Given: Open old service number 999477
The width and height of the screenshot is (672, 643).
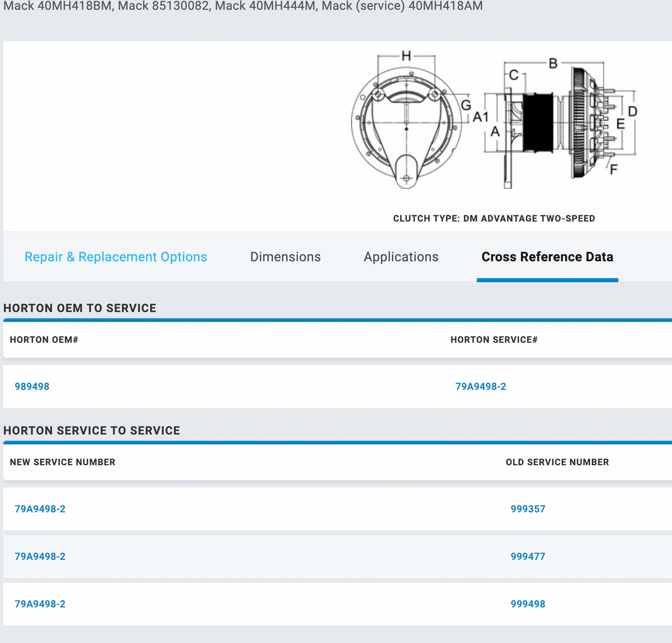Looking at the screenshot, I should (528, 557).
